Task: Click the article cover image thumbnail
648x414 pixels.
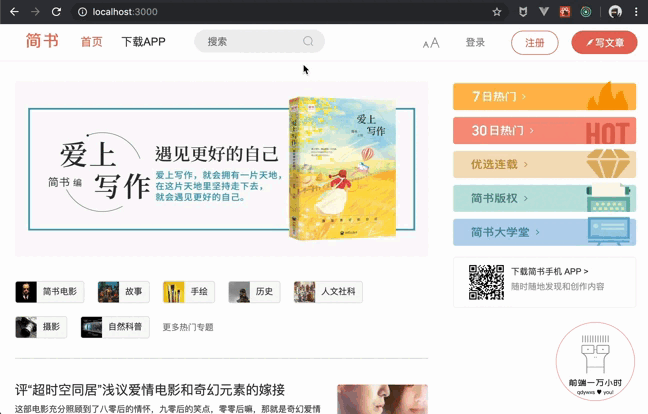Action: point(382,399)
